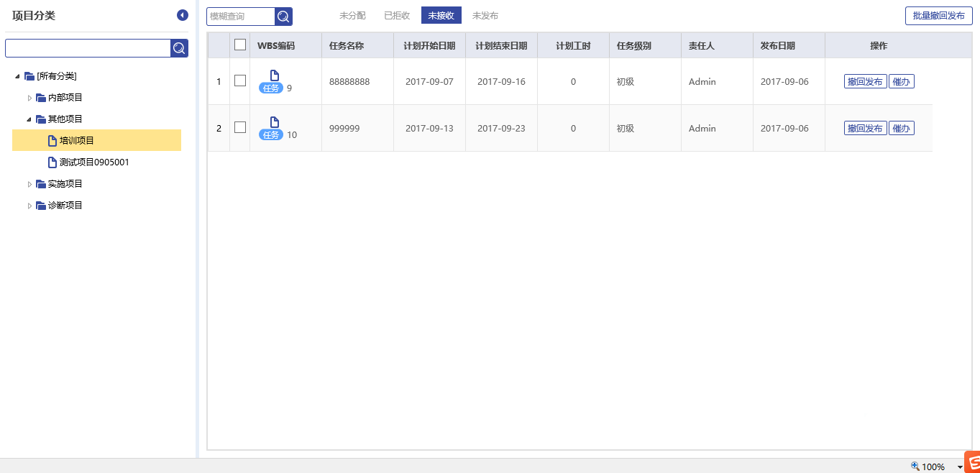Viewport: 980px width, 473px height.
Task: Click the 模糊查询 search input field
Action: 241,17
